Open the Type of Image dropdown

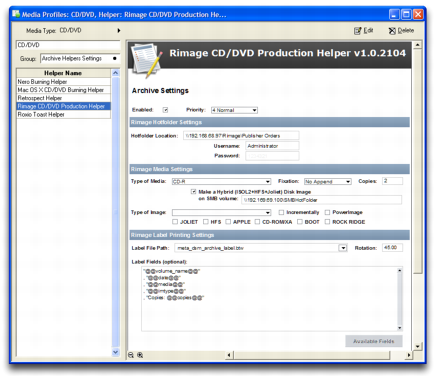pyautogui.click(x=221, y=213)
